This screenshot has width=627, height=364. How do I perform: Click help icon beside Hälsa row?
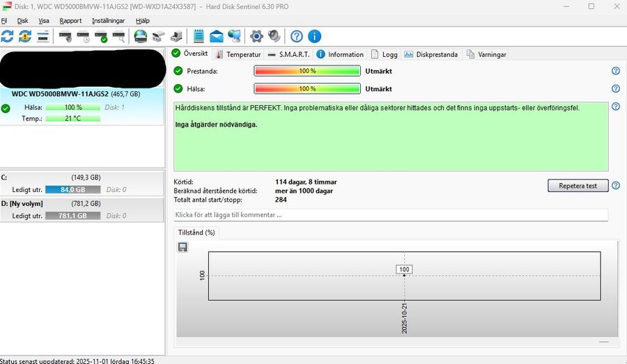tap(616, 88)
